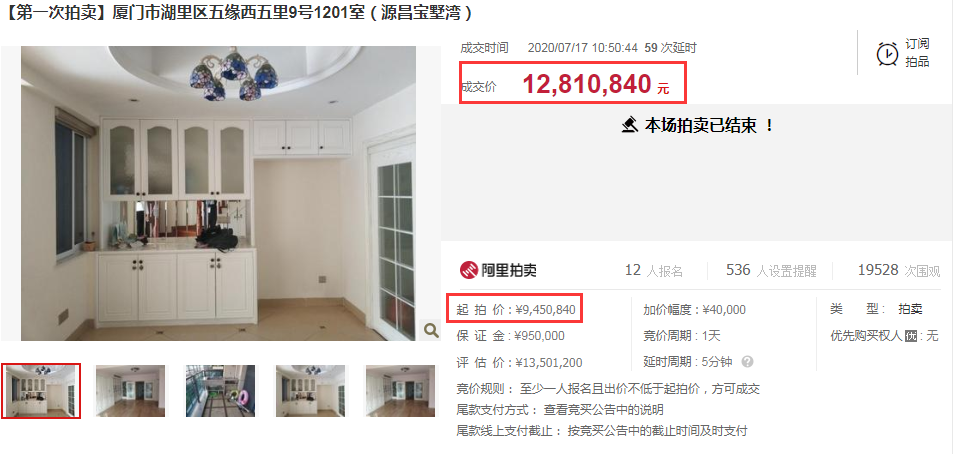
Task: Click the priority buyer 优 badge icon
Action: 910,336
